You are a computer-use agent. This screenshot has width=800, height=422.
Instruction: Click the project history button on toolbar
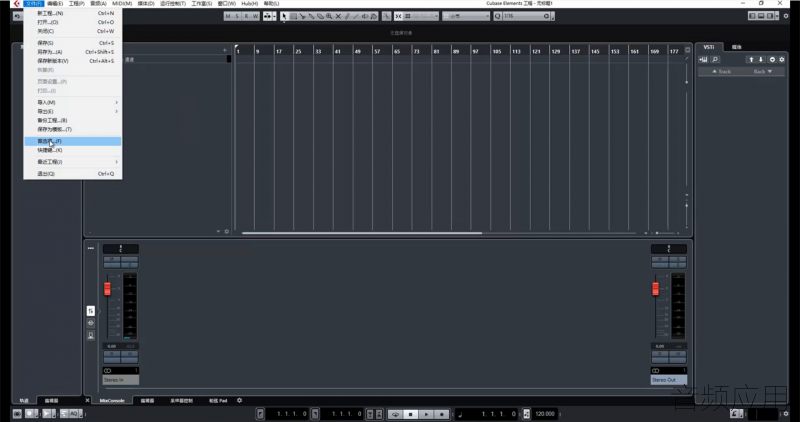coord(17,16)
